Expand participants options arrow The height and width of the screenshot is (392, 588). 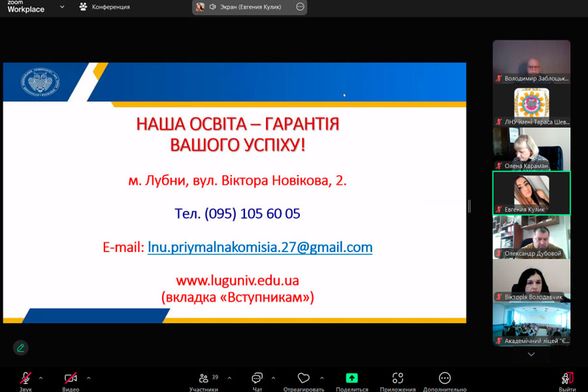click(229, 378)
